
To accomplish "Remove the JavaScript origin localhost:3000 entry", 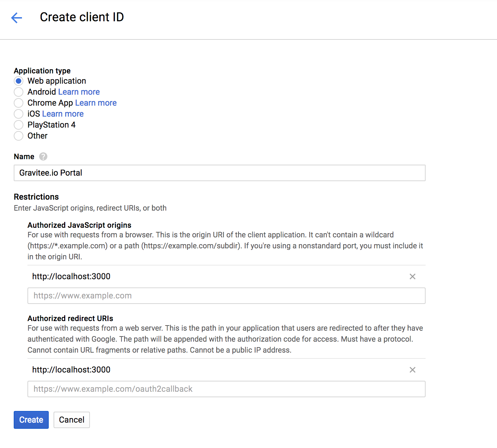I will coord(412,276).
